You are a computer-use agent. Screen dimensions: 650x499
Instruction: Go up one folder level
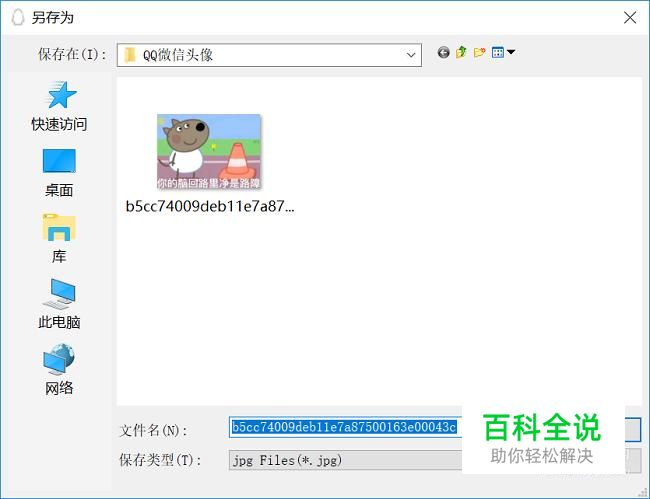tap(461, 53)
